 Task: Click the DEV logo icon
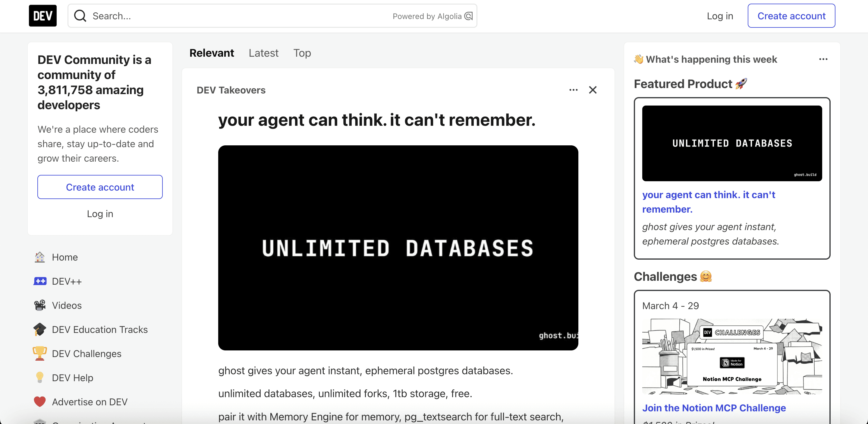click(43, 16)
